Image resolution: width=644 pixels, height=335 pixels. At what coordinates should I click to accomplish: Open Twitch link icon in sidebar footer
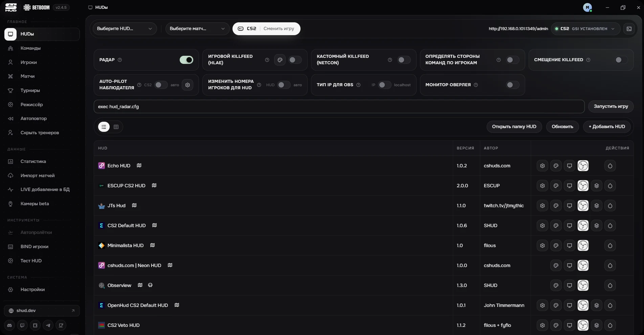[x=22, y=325]
